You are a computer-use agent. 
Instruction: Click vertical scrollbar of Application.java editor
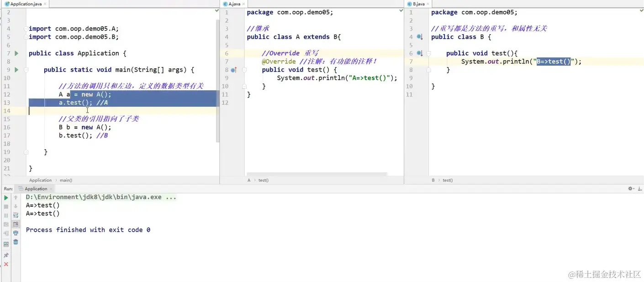[218, 80]
